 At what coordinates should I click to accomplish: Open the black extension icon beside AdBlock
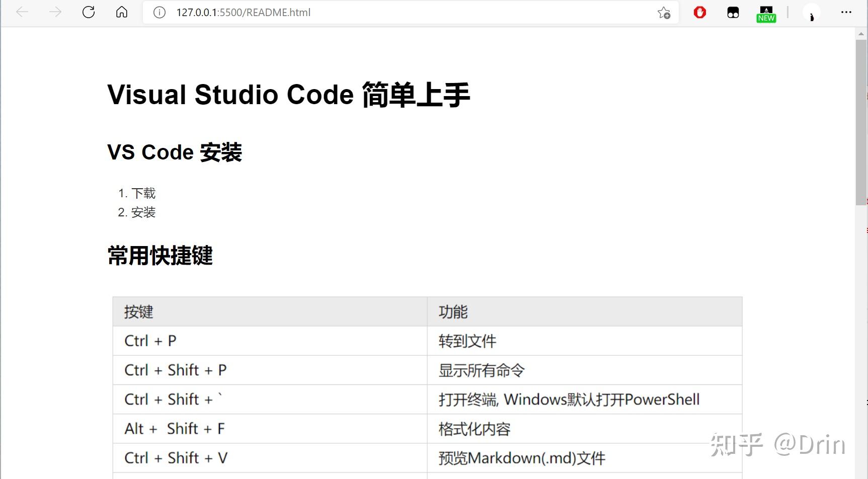[733, 12]
